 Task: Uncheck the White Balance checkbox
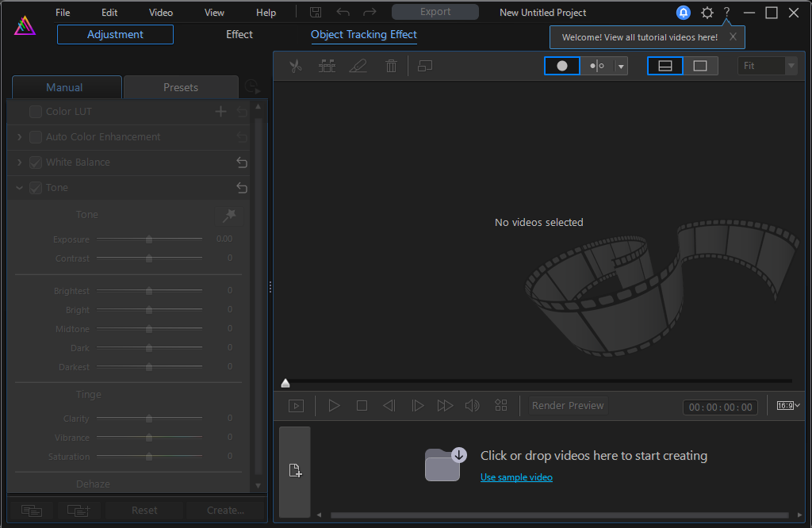(x=36, y=163)
